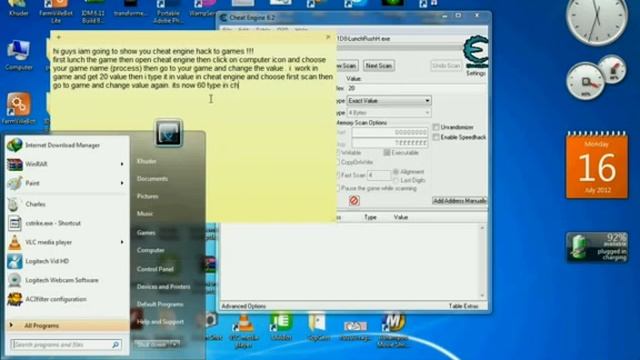This screenshot has height=360, width=640.
Task: Select the IDM 6.11 Build 8 desktop icon
Action: pos(93,11)
